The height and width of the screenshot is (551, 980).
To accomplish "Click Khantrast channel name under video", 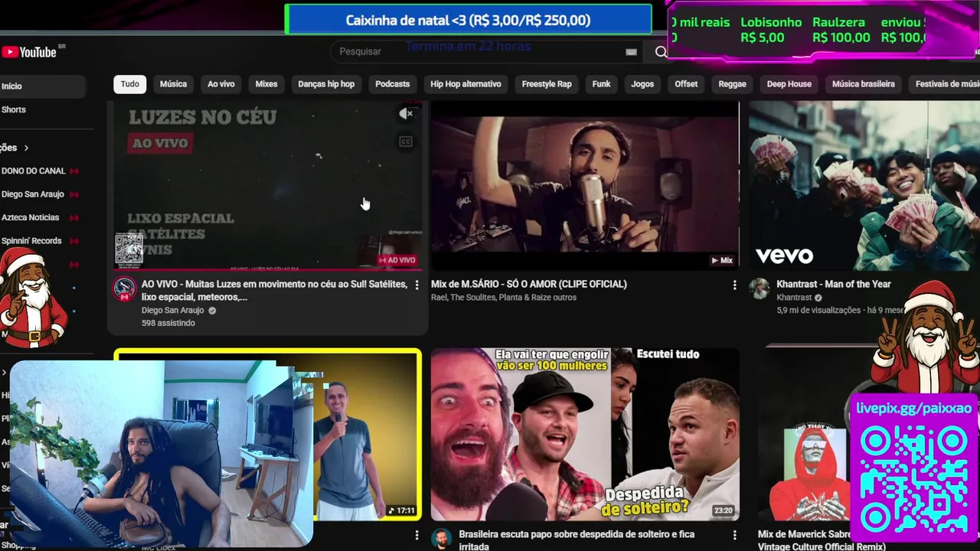I will [794, 298].
